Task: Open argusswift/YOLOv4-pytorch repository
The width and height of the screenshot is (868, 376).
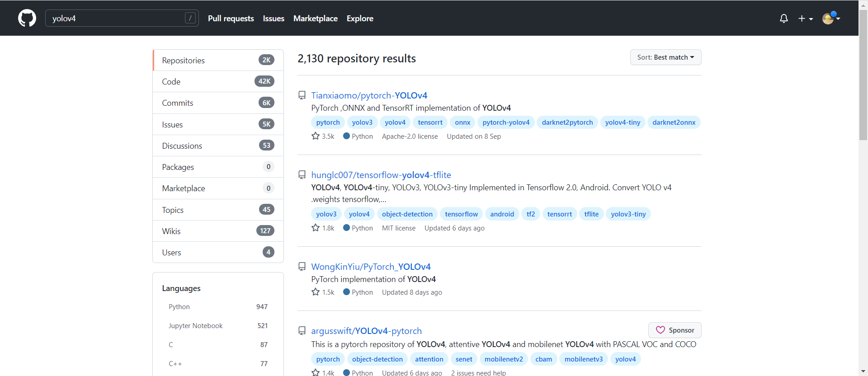Action: coord(366,331)
